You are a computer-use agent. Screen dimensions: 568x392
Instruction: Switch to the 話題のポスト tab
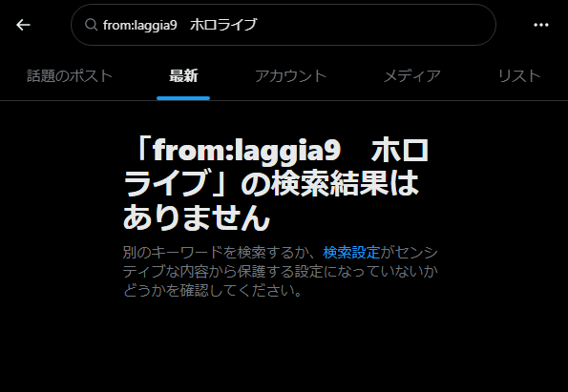point(70,76)
